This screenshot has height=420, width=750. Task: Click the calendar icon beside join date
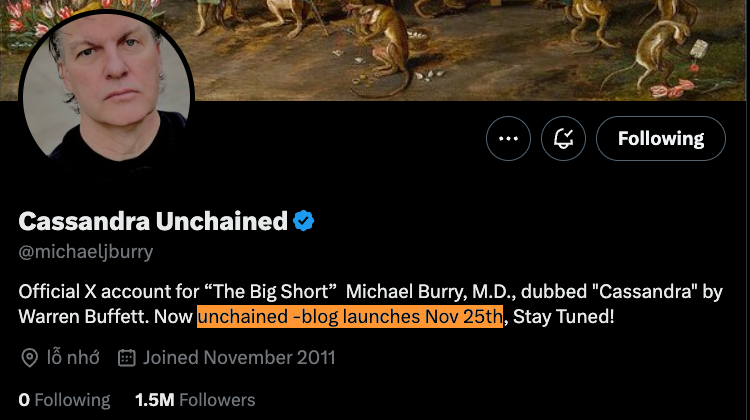(x=127, y=357)
